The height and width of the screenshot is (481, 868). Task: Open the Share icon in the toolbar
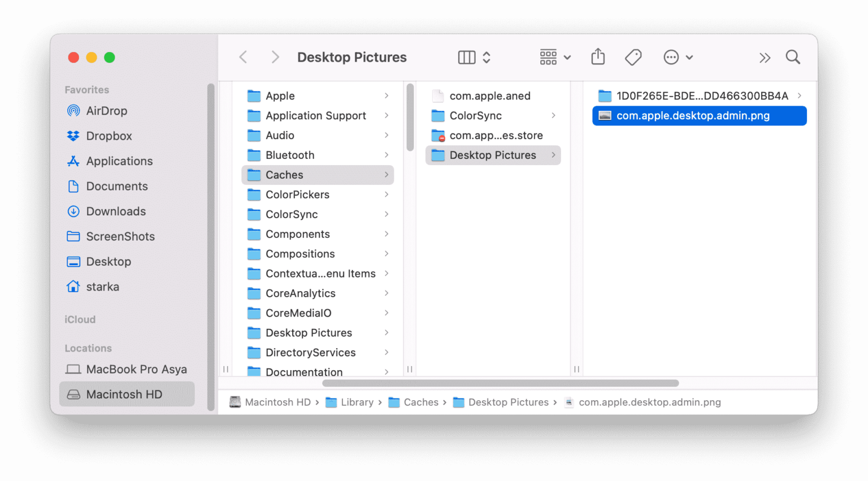point(598,57)
